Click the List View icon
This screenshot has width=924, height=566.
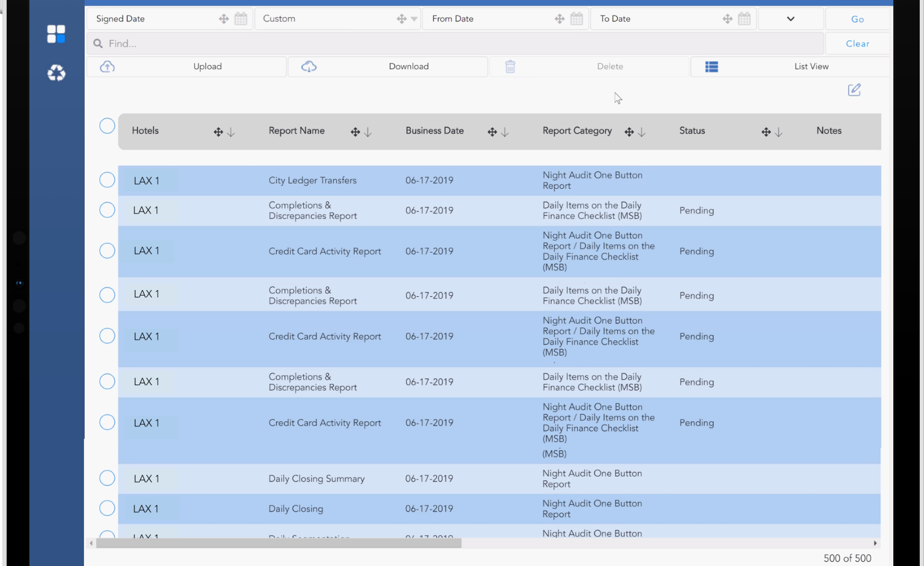pos(712,66)
